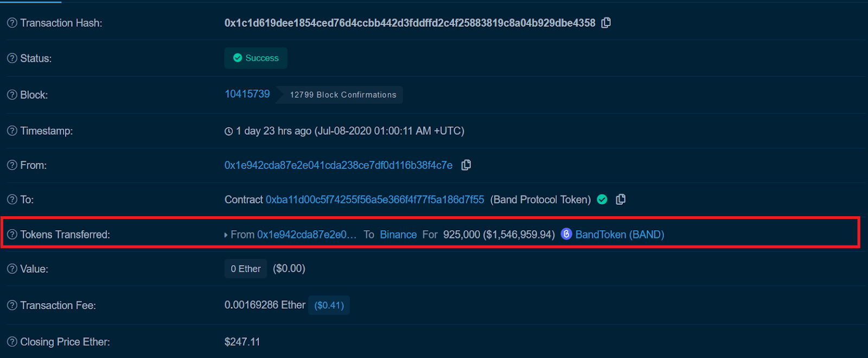Image resolution: width=868 pixels, height=358 pixels.
Task: Open block 10415739
Action: tap(247, 94)
